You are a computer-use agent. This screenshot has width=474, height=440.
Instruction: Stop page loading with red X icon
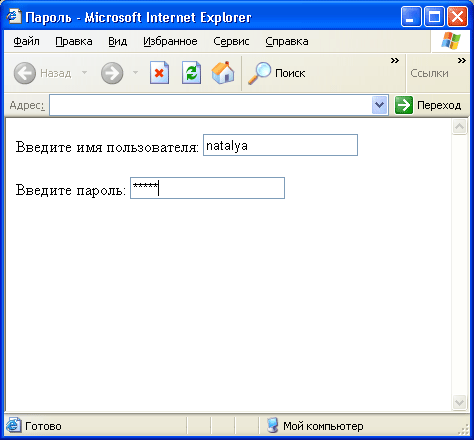[159, 73]
